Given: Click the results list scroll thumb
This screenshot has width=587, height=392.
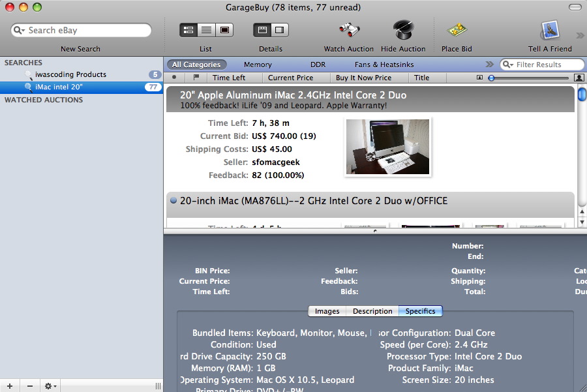Looking at the screenshot, I should 582,94.
